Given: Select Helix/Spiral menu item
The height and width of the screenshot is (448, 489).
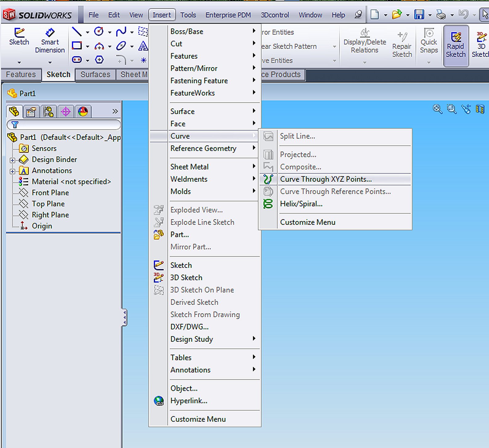Looking at the screenshot, I should [x=335, y=204].
